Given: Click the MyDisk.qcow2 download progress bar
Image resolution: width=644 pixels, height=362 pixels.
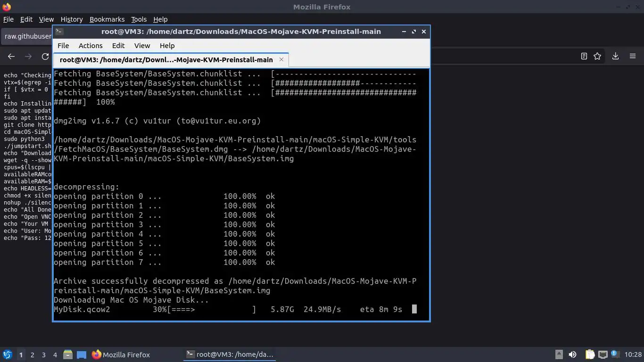Looking at the screenshot, I should pyautogui.click(x=212, y=309).
